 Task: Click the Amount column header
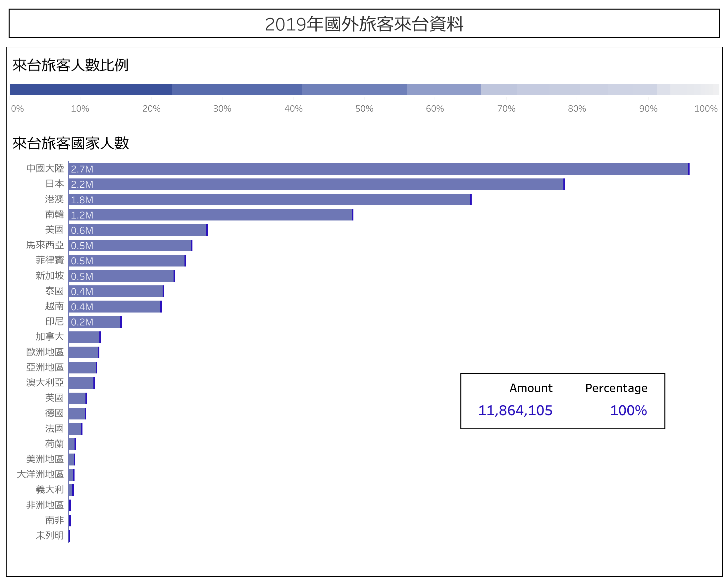pos(531,388)
